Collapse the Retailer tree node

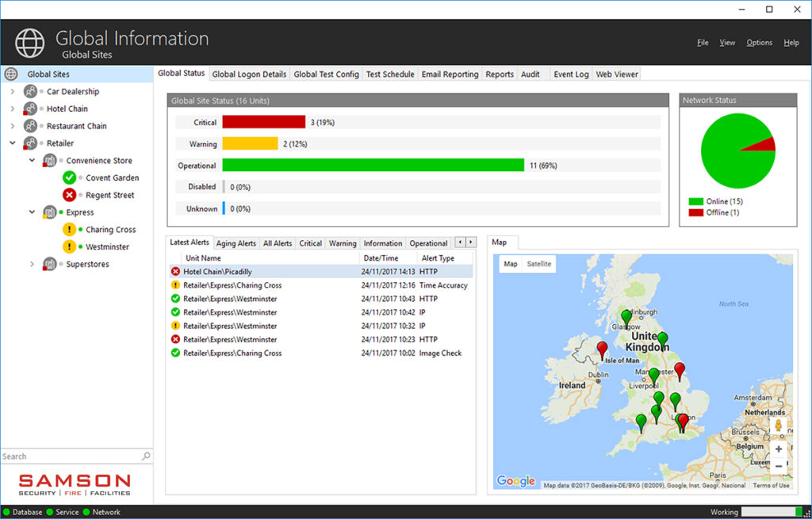[x=13, y=143]
